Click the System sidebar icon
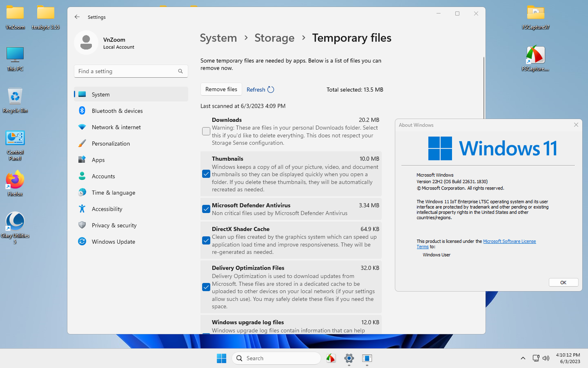 82,94
